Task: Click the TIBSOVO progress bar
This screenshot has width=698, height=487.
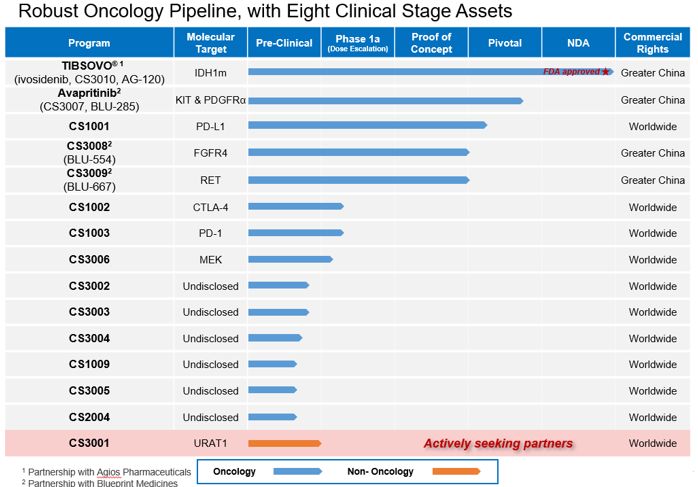Action: (x=431, y=72)
